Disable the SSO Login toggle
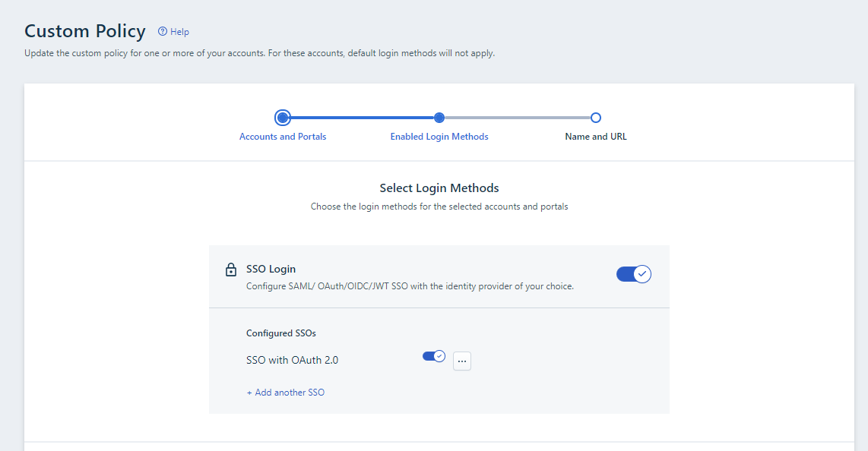The height and width of the screenshot is (451, 868). point(633,274)
